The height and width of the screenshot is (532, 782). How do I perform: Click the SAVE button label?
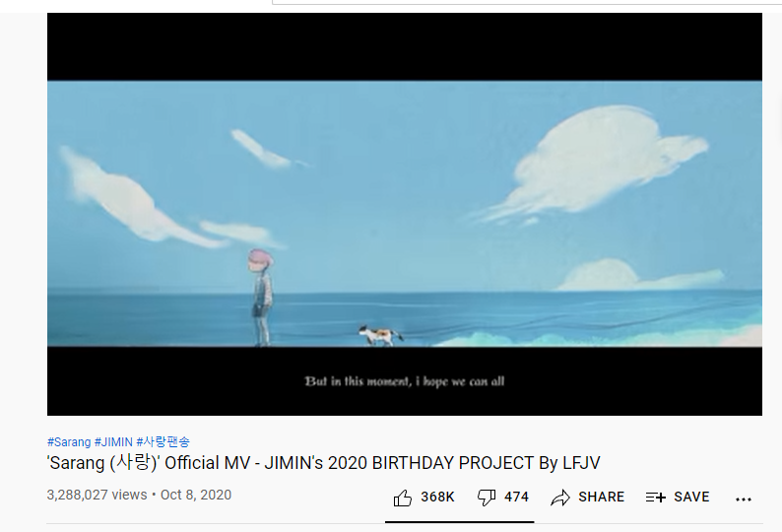pyautogui.click(x=691, y=498)
